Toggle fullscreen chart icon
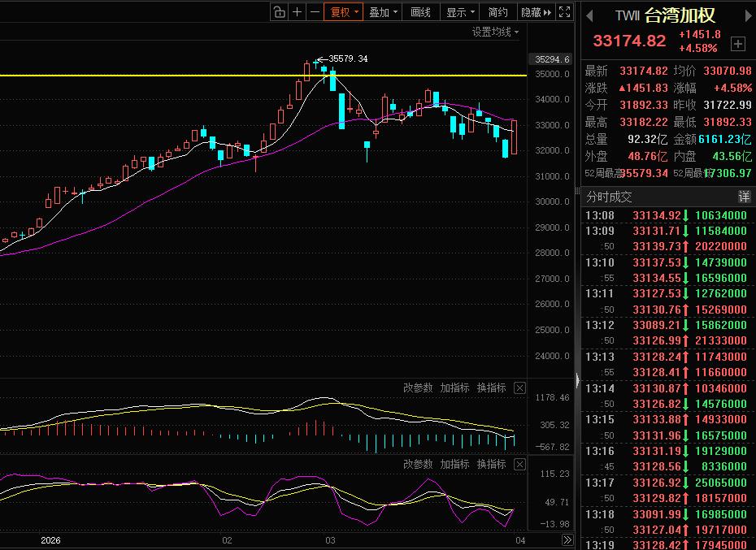The height and width of the screenshot is (550, 756). pos(565,12)
